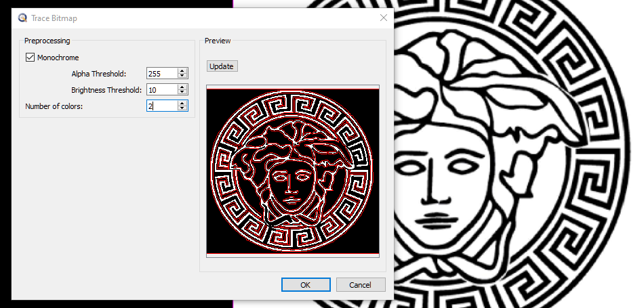Screen dimensions: 644x308
Task: Decrease Alpha Threshold with down arrow
Action: (x=182, y=76)
